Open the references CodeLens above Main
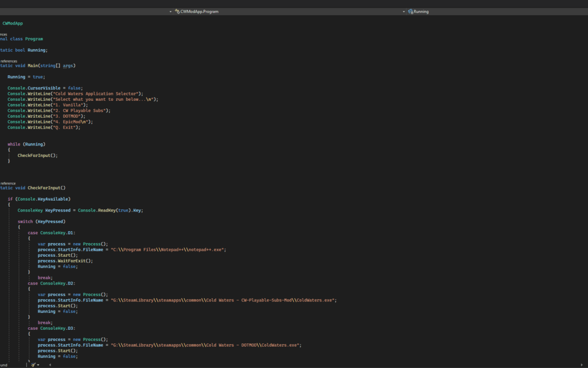This screenshot has height=368, width=588. [9, 61]
